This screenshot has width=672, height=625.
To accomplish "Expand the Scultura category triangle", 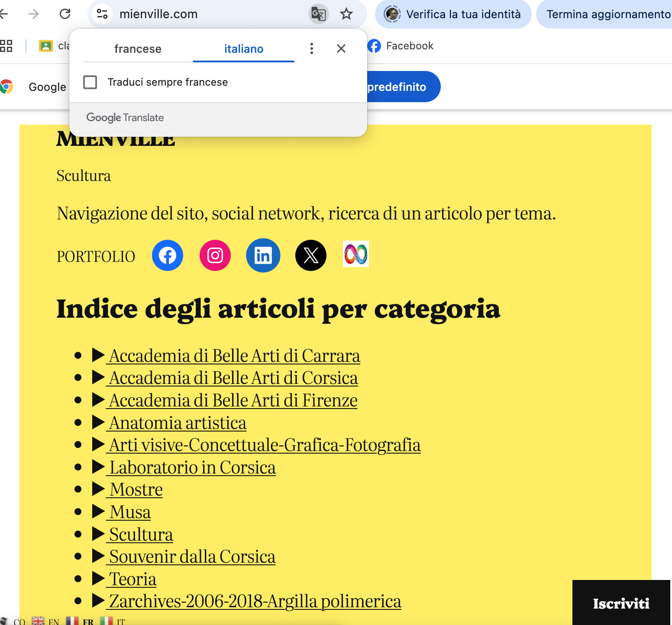I will (98, 534).
